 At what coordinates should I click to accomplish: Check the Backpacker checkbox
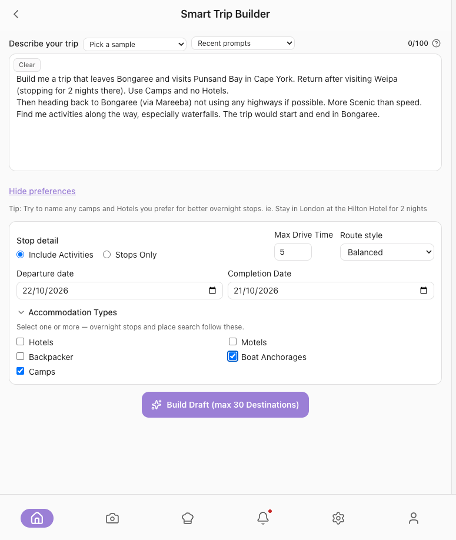pos(20,356)
